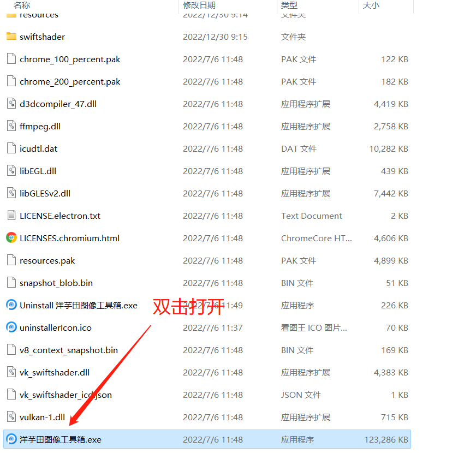Sort by the 修改日期 column header
Viewport: 476px width, 453px height.
199,5
